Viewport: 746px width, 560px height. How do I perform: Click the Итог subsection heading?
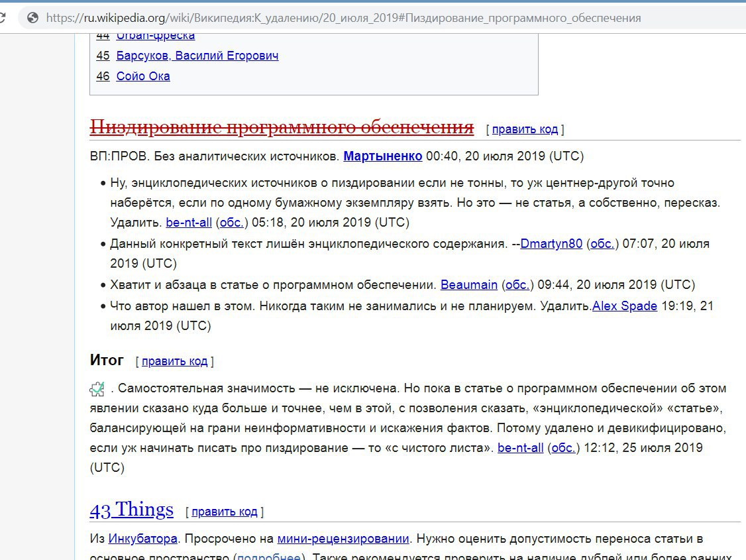(x=107, y=360)
